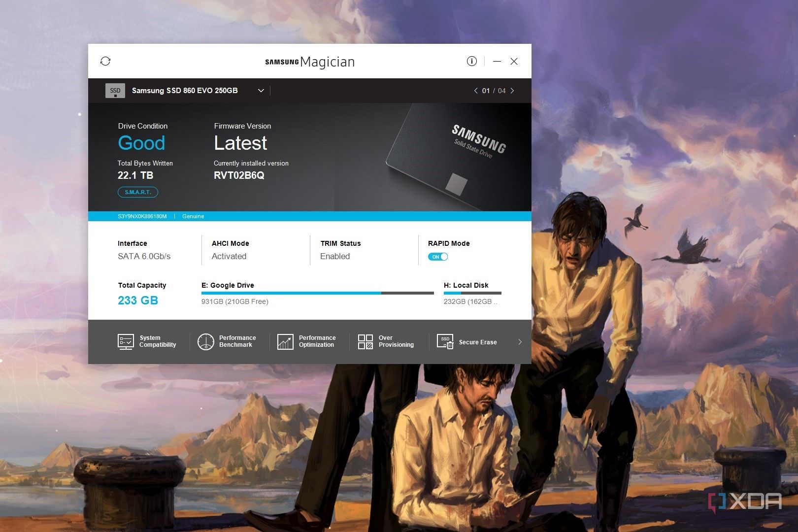Viewport: 798px width, 532px height.
Task: Go to previous drive with left chevron
Action: pyautogui.click(x=475, y=91)
